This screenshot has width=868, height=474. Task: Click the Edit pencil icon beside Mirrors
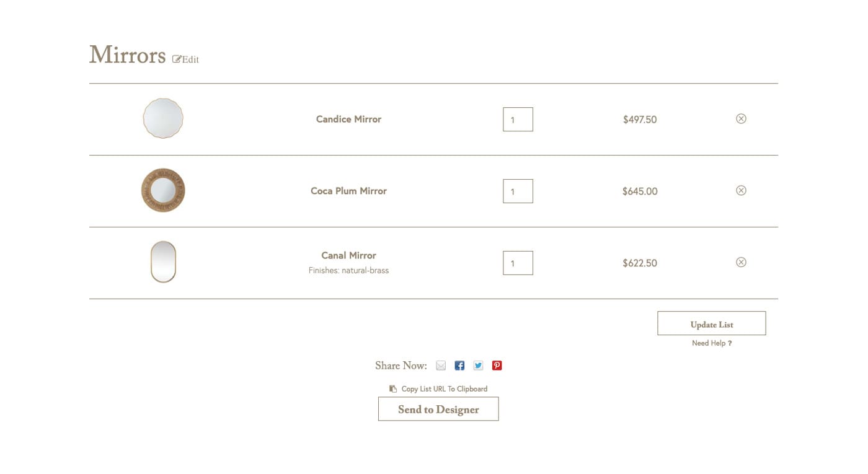(x=177, y=59)
